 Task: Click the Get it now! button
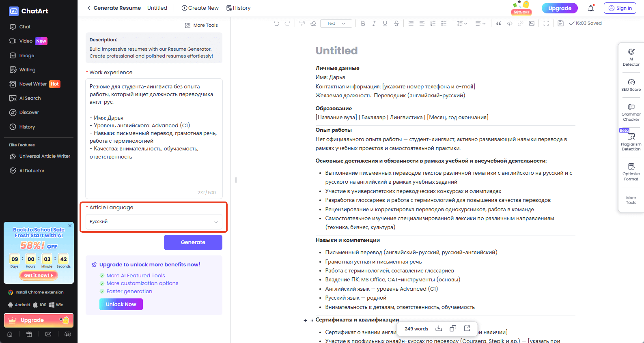(39, 275)
